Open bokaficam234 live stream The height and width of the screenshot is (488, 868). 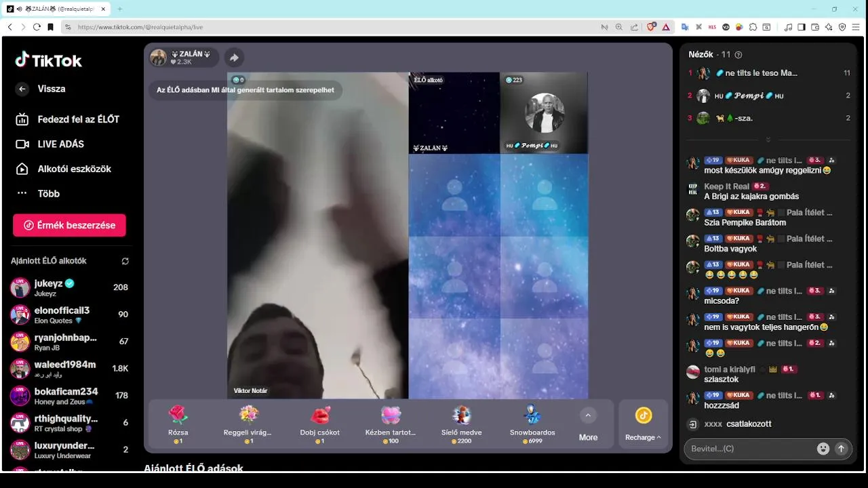pyautogui.click(x=69, y=396)
